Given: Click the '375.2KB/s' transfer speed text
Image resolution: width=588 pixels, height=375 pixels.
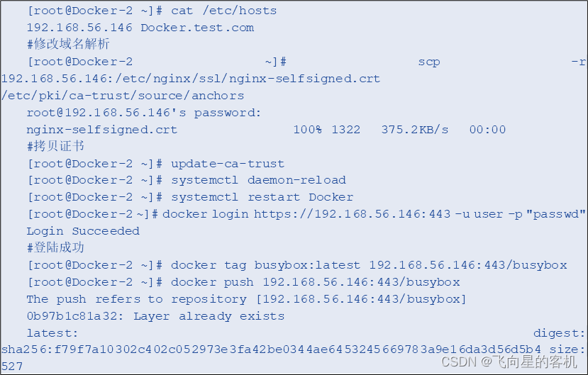Looking at the screenshot, I should [415, 130].
